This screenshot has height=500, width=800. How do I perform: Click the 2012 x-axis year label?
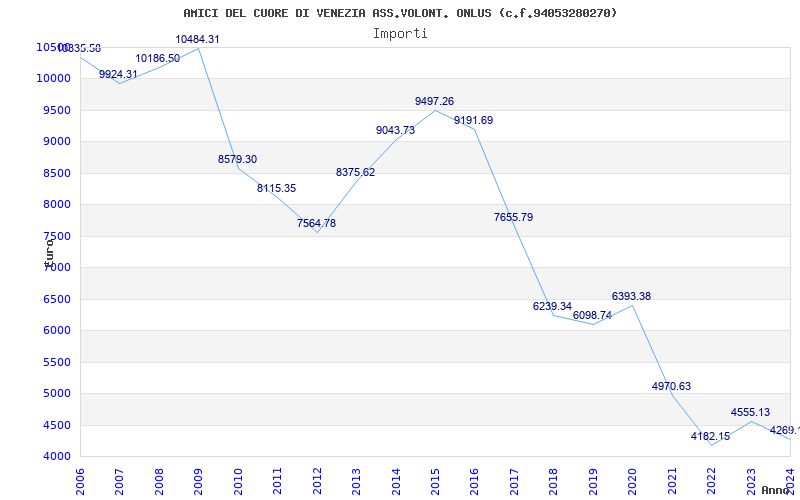(317, 481)
